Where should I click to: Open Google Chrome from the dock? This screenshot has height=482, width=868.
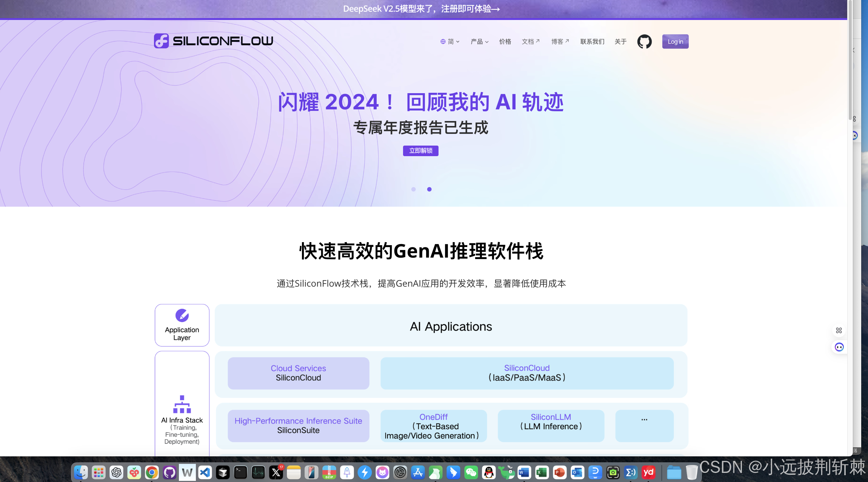pos(152,472)
